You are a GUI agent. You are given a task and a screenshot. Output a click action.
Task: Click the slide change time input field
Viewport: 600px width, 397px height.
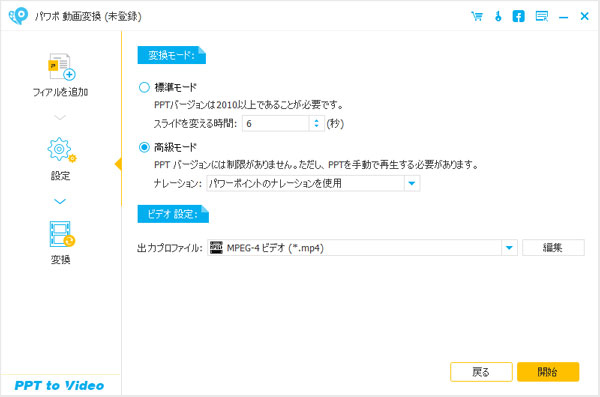tap(276, 123)
